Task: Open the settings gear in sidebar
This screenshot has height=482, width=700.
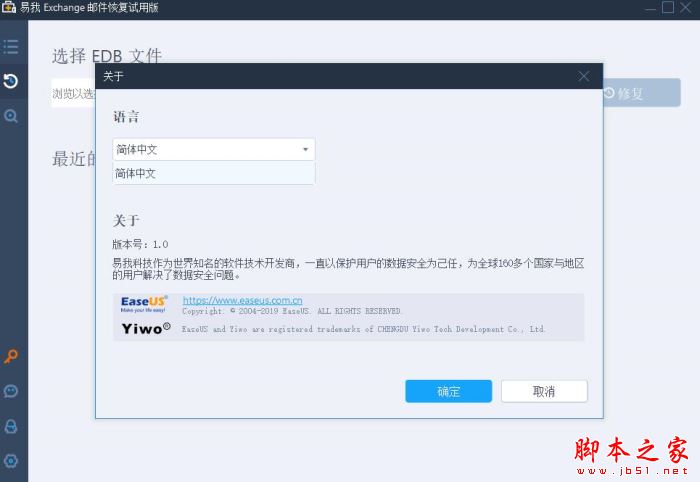Action: click(11, 460)
